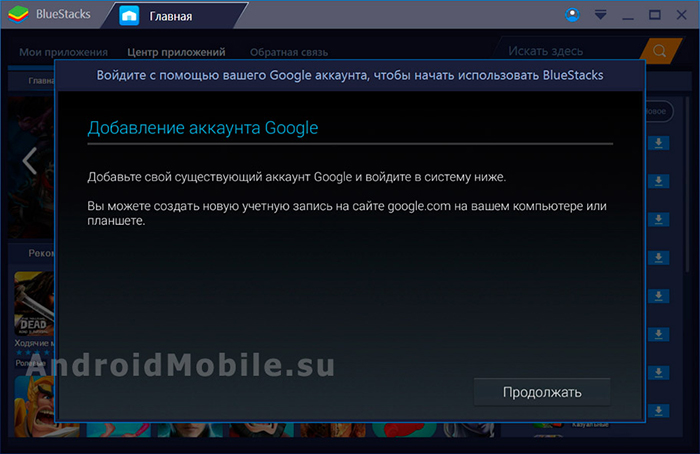Screen dimensions: 700x454
Task: Select the Центр приложений tab
Action: coord(176,52)
